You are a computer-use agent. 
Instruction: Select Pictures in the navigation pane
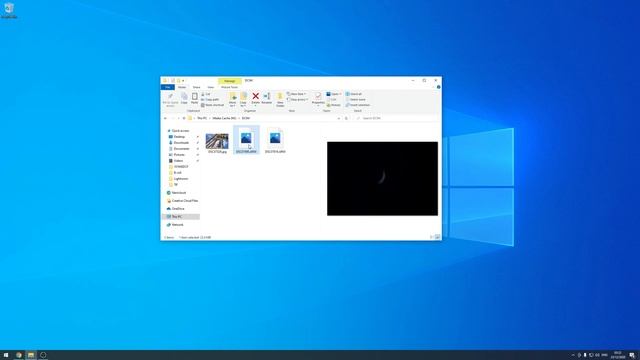179,155
